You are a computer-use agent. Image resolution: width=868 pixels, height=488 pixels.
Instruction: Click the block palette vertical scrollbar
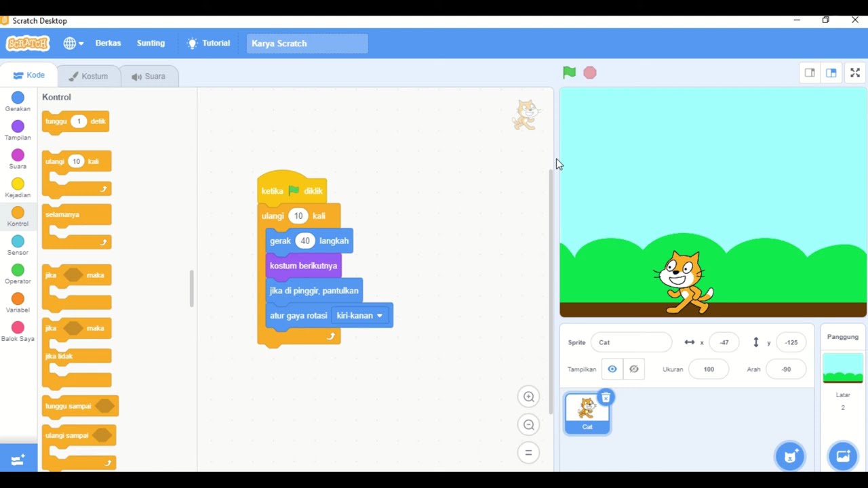[x=191, y=288]
